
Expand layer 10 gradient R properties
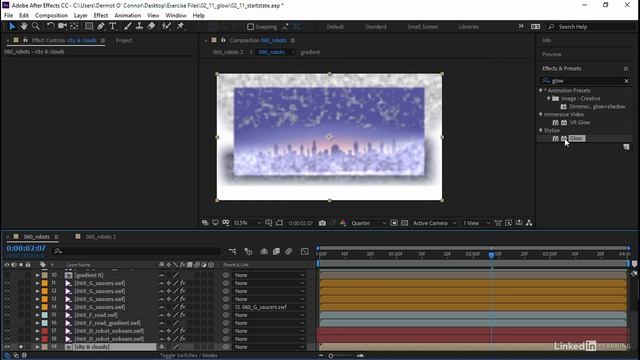pyautogui.click(x=37, y=276)
